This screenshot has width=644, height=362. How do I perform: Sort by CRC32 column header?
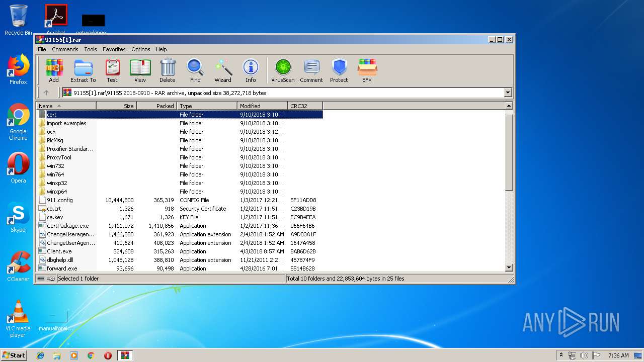pyautogui.click(x=305, y=106)
